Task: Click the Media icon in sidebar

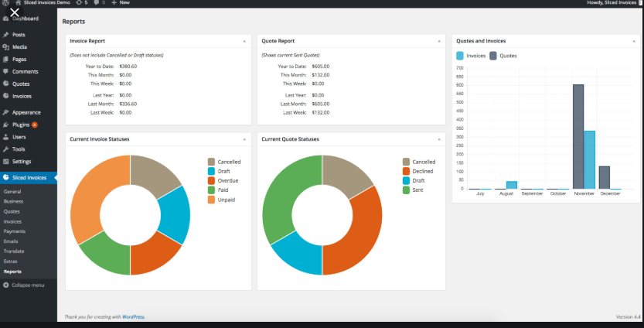Action: point(5,47)
